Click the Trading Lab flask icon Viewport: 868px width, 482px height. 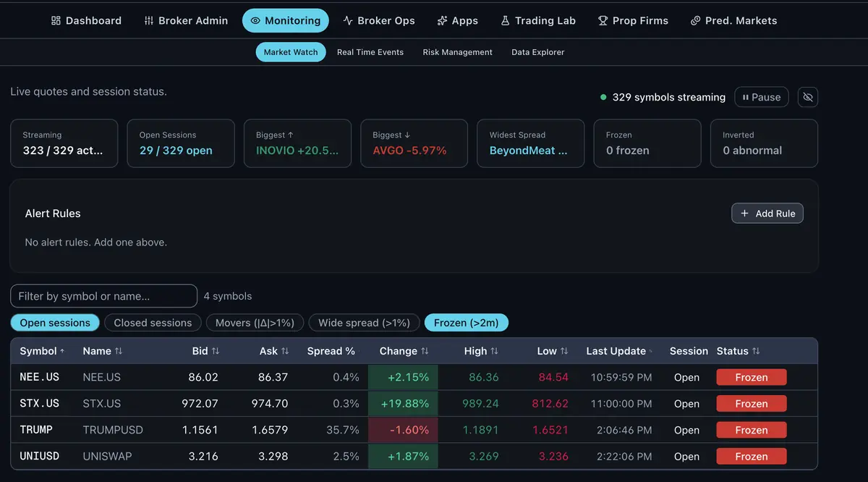(505, 21)
